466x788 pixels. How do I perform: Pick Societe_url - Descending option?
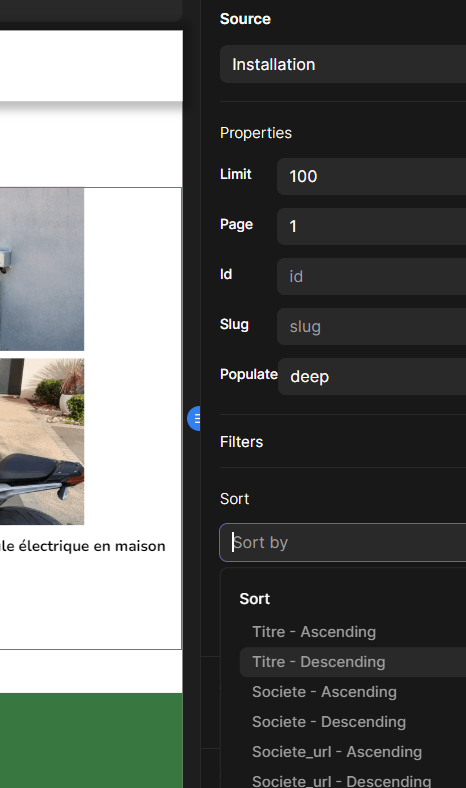point(341,781)
